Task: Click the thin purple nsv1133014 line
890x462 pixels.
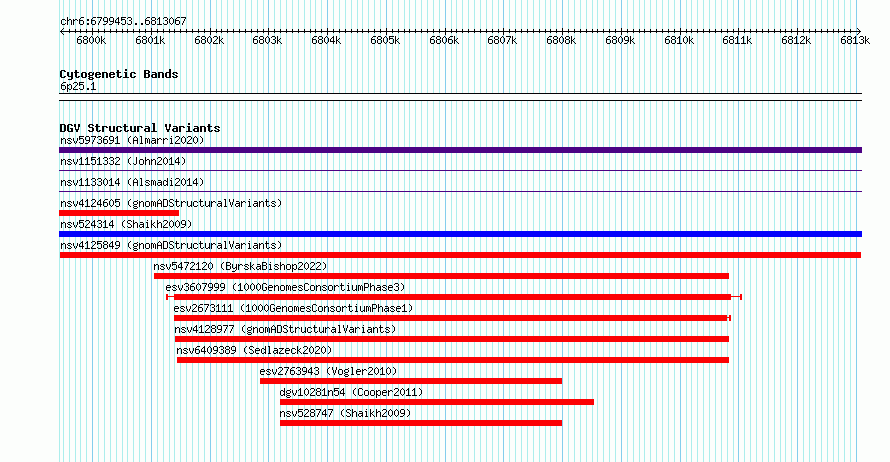Action: pyautogui.click(x=460, y=192)
